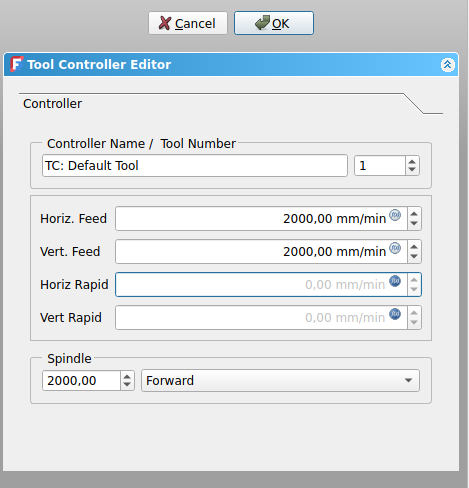Increase the Tool Number value
This screenshot has height=488, width=469.
coord(412,161)
